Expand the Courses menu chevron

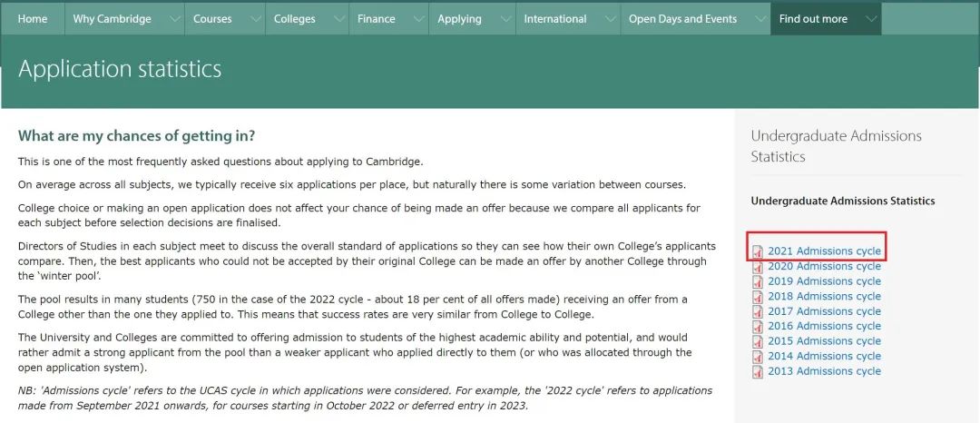point(255,19)
